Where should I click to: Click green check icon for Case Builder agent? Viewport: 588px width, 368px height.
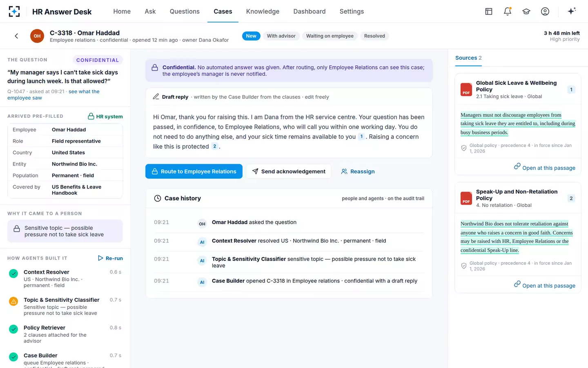point(13,357)
